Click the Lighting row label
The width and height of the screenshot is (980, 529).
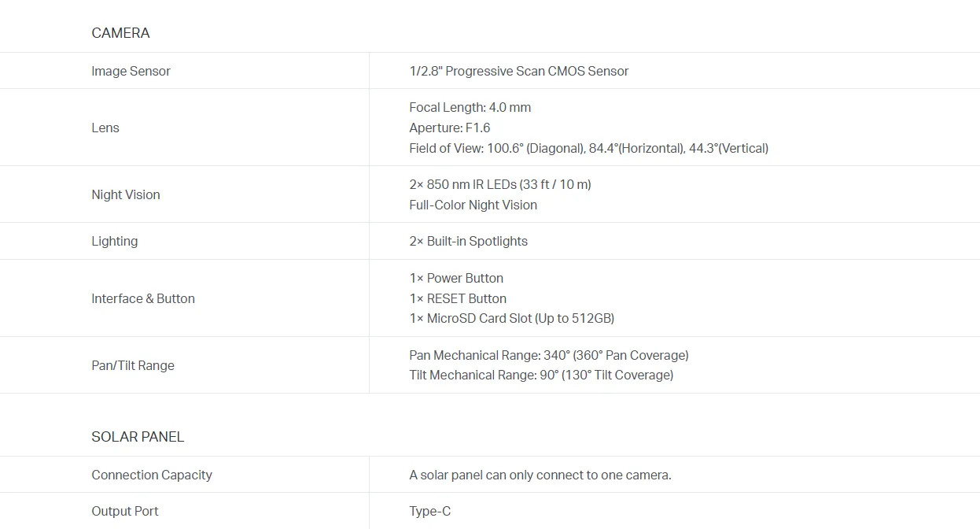115,241
